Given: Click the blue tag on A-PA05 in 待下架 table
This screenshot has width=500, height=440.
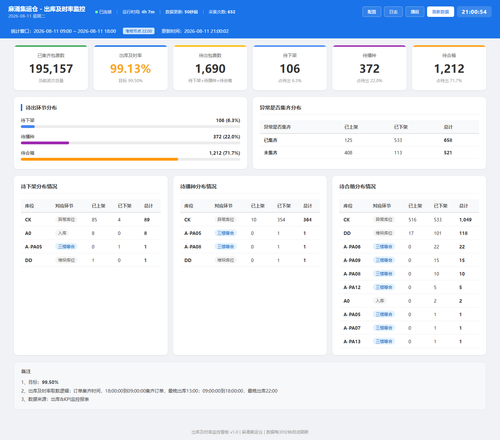Looking at the screenshot, I should 66,247.
